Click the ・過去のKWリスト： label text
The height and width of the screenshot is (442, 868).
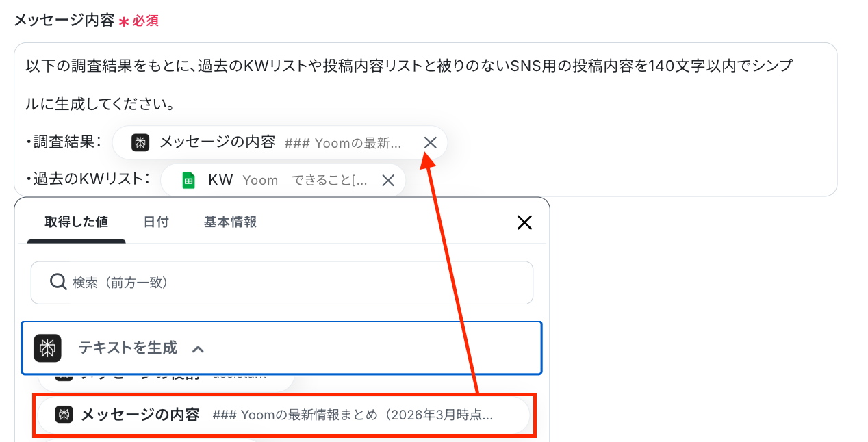tap(88, 179)
